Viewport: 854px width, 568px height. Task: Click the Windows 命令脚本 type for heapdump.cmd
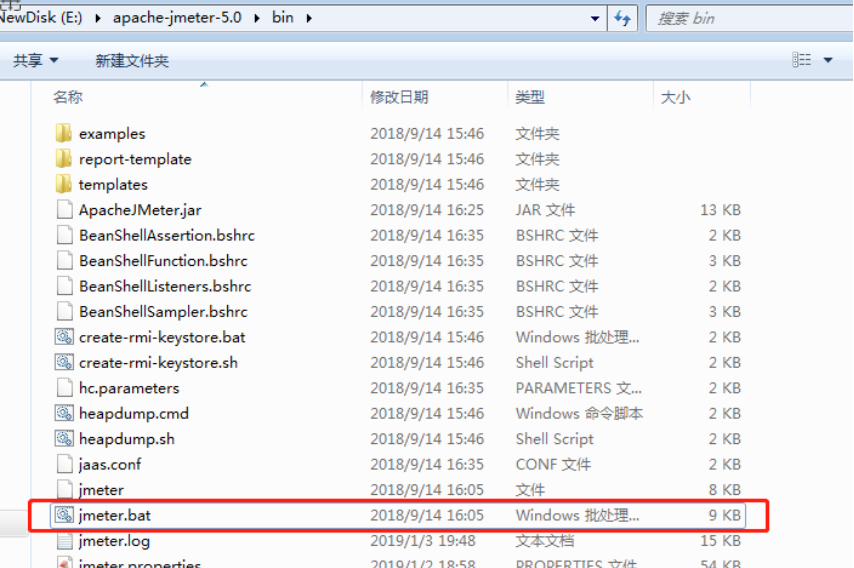pos(580,413)
